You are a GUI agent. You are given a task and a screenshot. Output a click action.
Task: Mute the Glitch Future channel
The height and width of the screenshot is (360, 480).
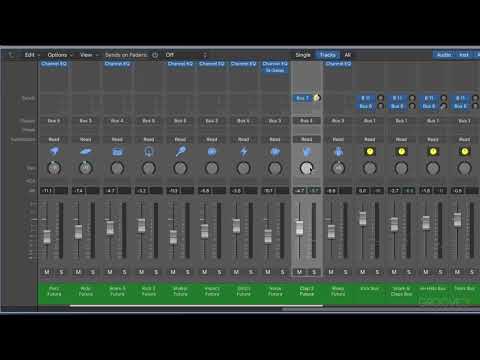click(x=236, y=272)
